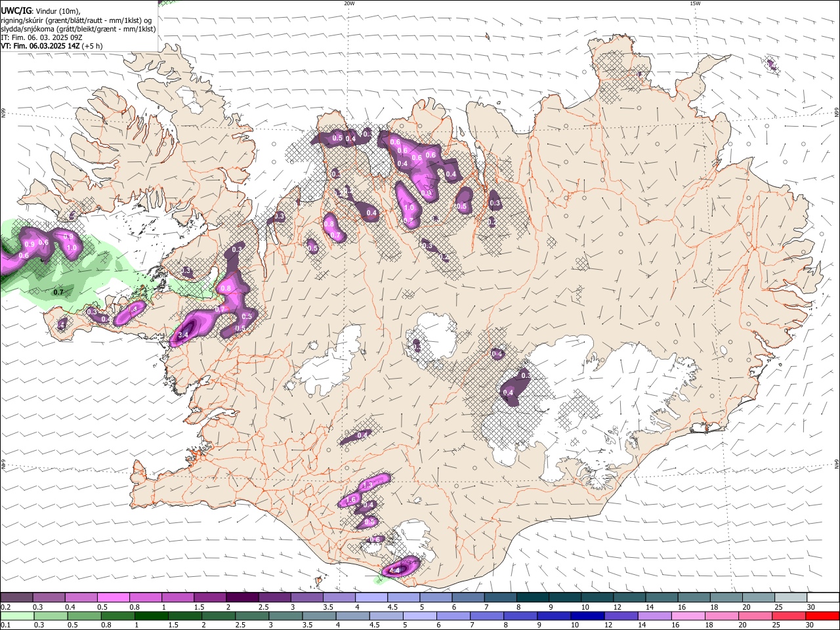This screenshot has width=840, height=630.
Task: Click the 7 periwinkle swatch in rain scale
Action: point(486,616)
